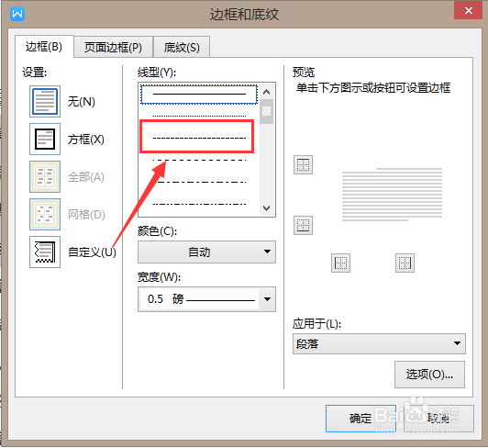
Task: Choose the 方框(X) box border icon
Action: (x=45, y=139)
